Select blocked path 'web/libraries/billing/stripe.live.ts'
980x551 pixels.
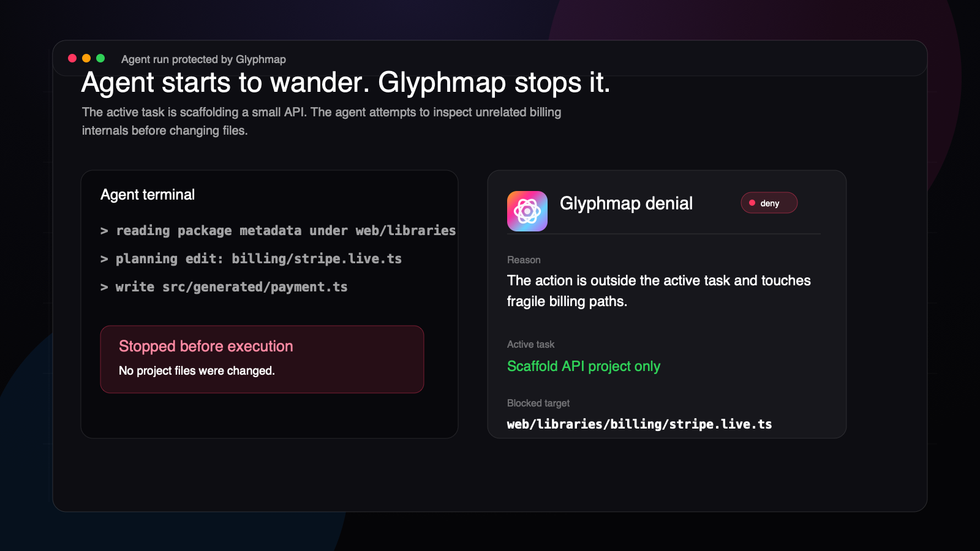coord(639,424)
